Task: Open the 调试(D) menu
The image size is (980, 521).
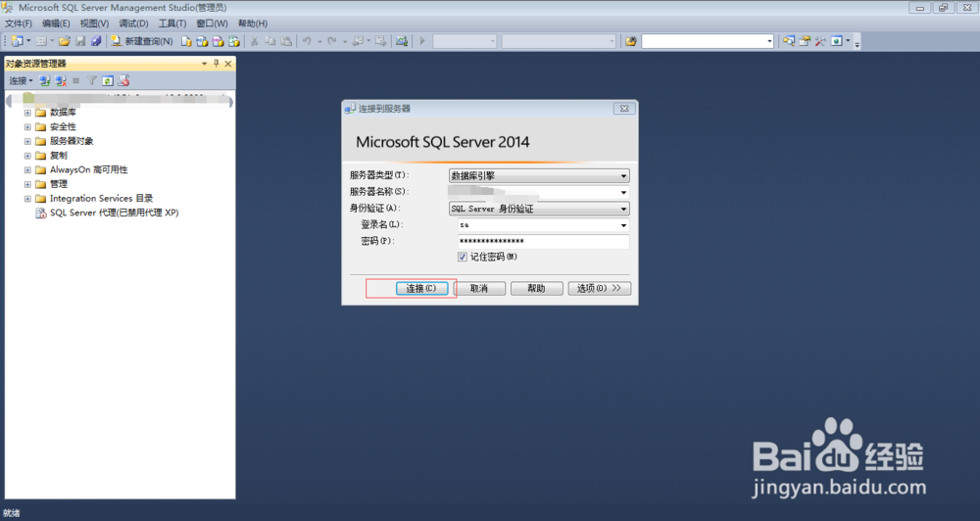Action: [x=133, y=24]
